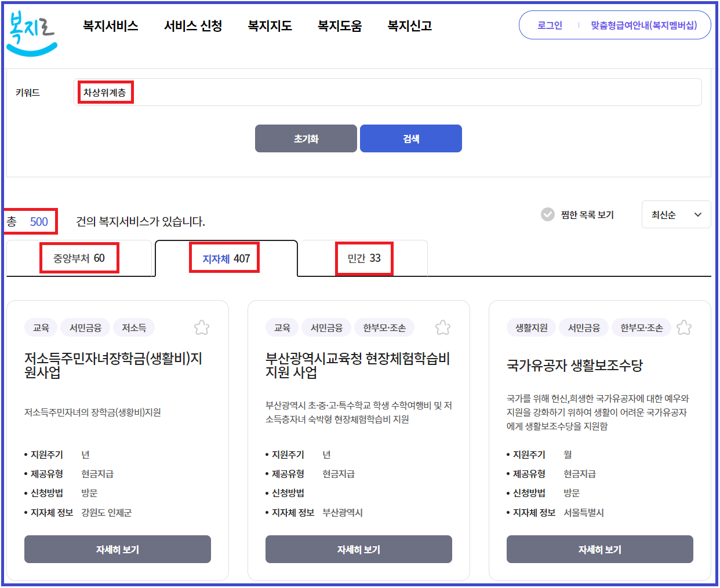Open the 서비스 신청 menu

click(x=192, y=25)
